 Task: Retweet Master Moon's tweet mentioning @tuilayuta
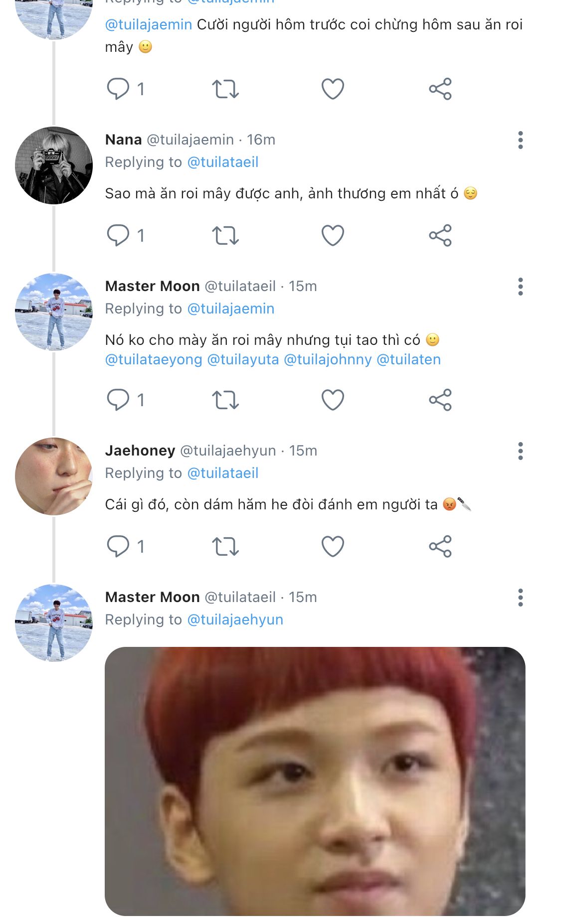(225, 400)
